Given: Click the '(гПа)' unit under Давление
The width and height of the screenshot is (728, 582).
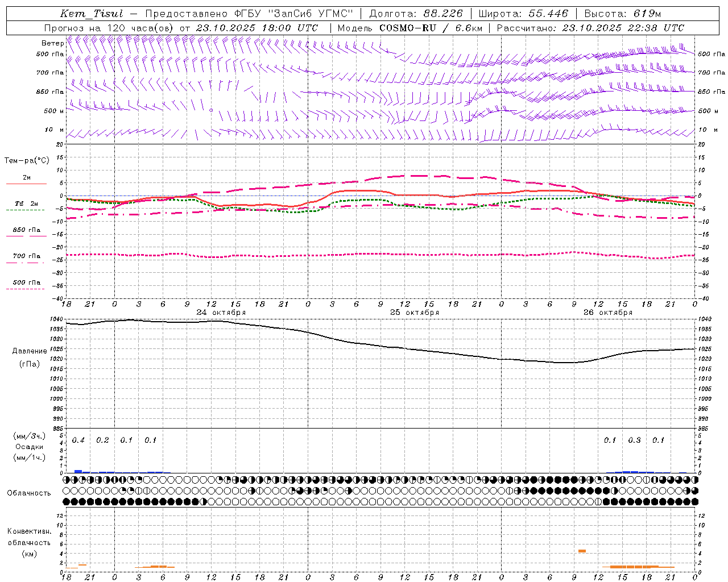Looking at the screenshot, I should [x=28, y=364].
